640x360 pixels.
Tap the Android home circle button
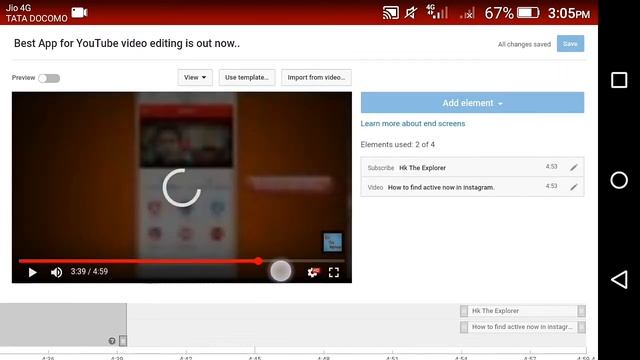coord(619,180)
